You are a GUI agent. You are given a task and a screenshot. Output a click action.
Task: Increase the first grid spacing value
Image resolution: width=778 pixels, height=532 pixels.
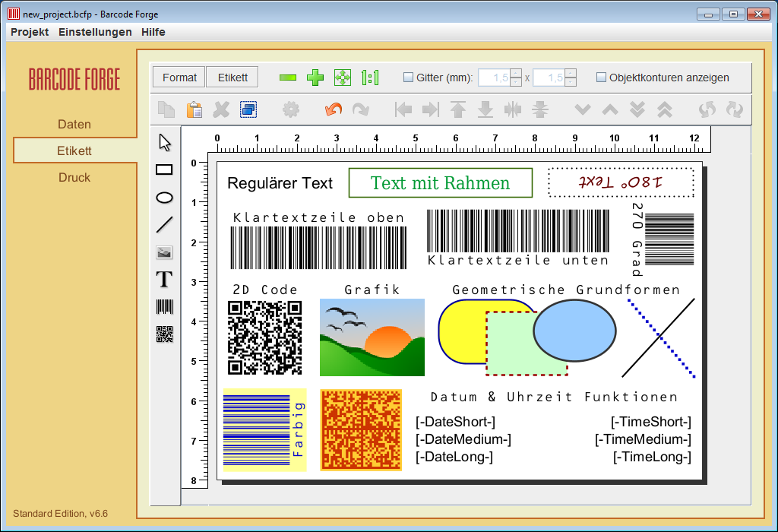[x=516, y=73]
